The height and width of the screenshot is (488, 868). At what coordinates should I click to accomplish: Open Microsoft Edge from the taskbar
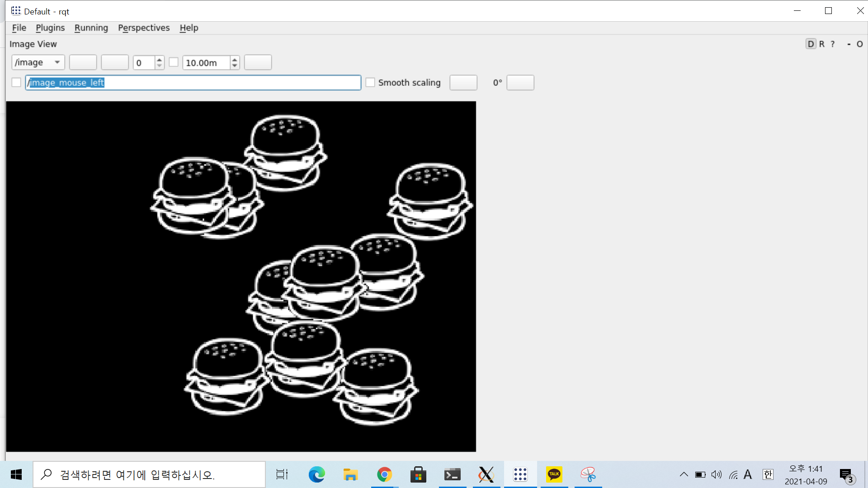(x=316, y=474)
